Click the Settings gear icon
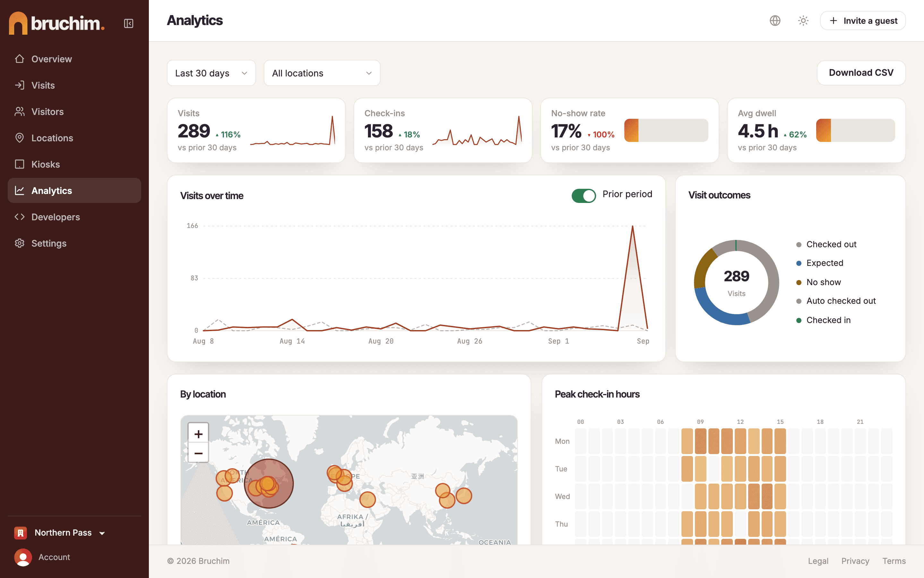 click(20, 243)
